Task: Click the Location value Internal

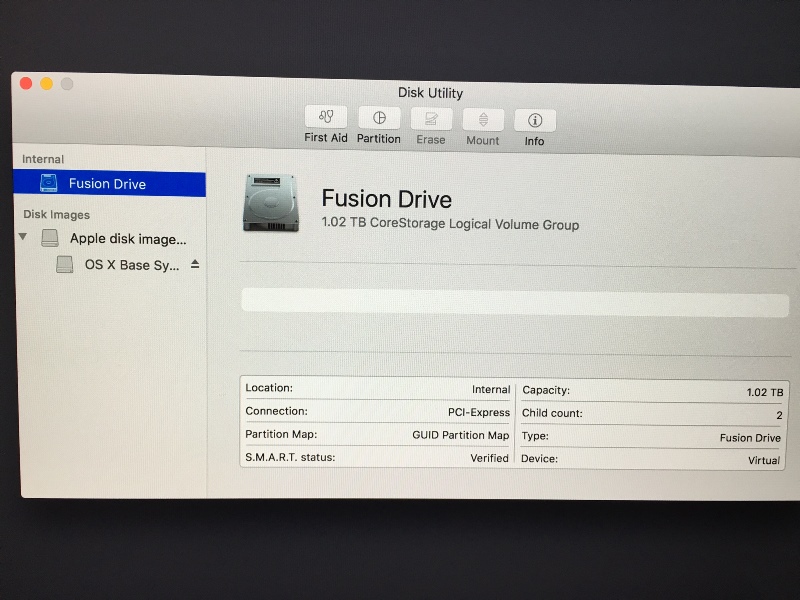Action: pos(491,390)
